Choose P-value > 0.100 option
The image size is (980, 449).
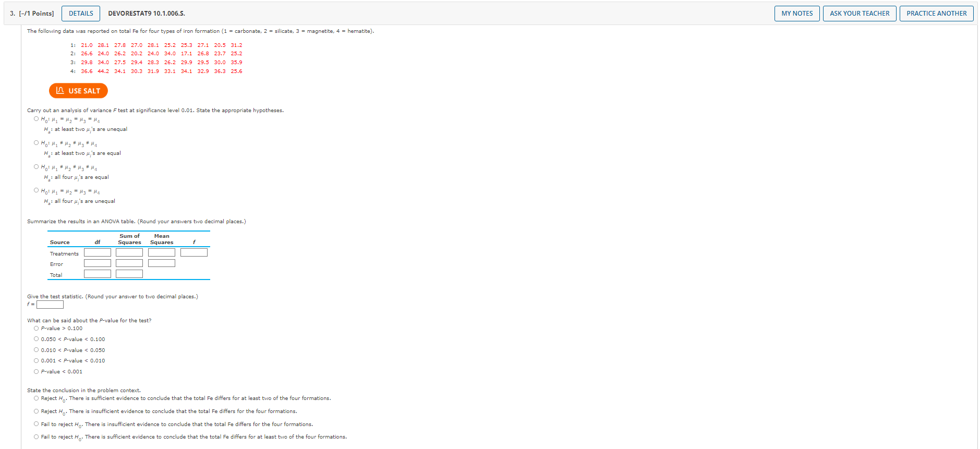pyautogui.click(x=36, y=329)
